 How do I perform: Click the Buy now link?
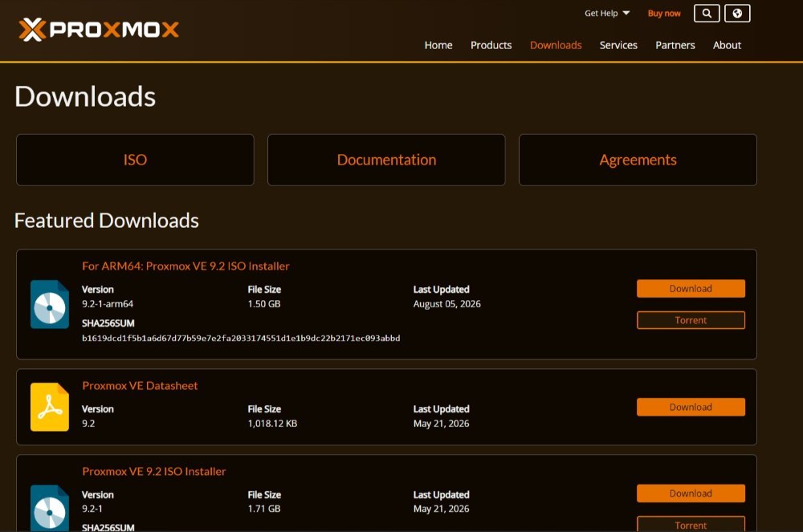(x=664, y=14)
